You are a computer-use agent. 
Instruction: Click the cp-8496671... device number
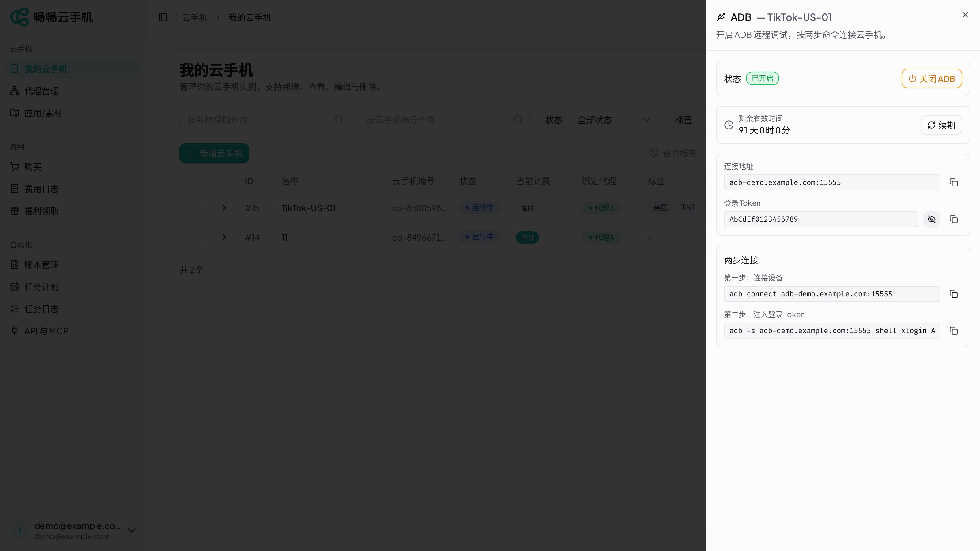tap(419, 238)
